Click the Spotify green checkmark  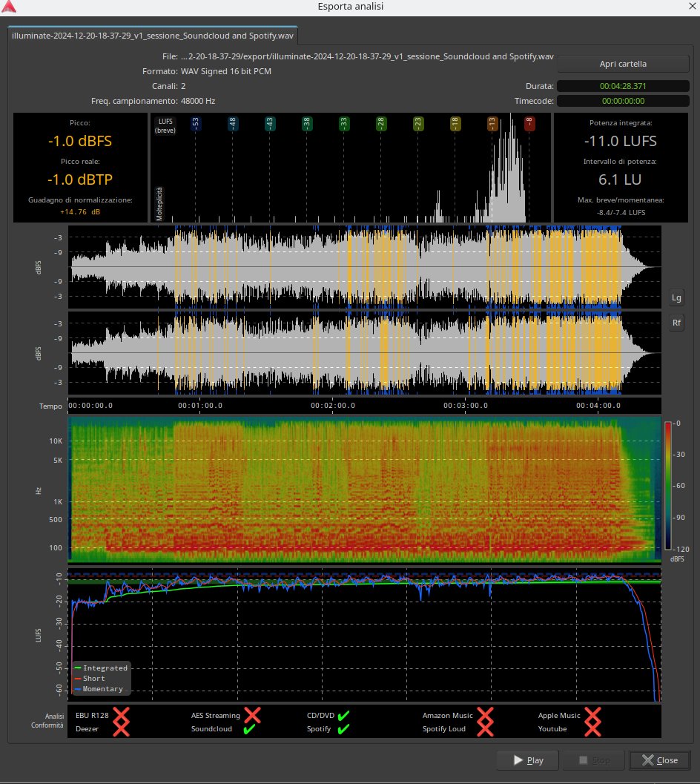coord(343,729)
